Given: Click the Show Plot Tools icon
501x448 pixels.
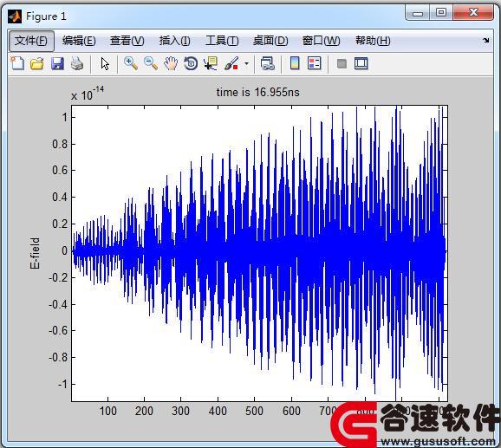Looking at the screenshot, I should pos(361,63).
